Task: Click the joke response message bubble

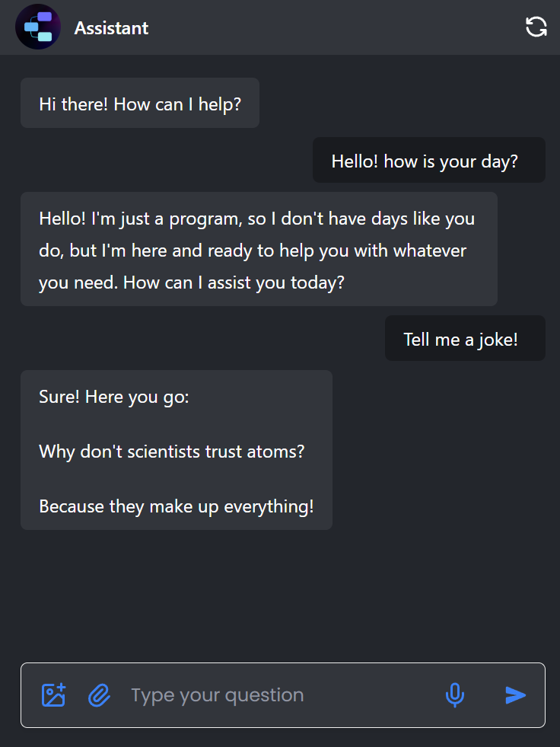Action: pyautogui.click(x=176, y=450)
